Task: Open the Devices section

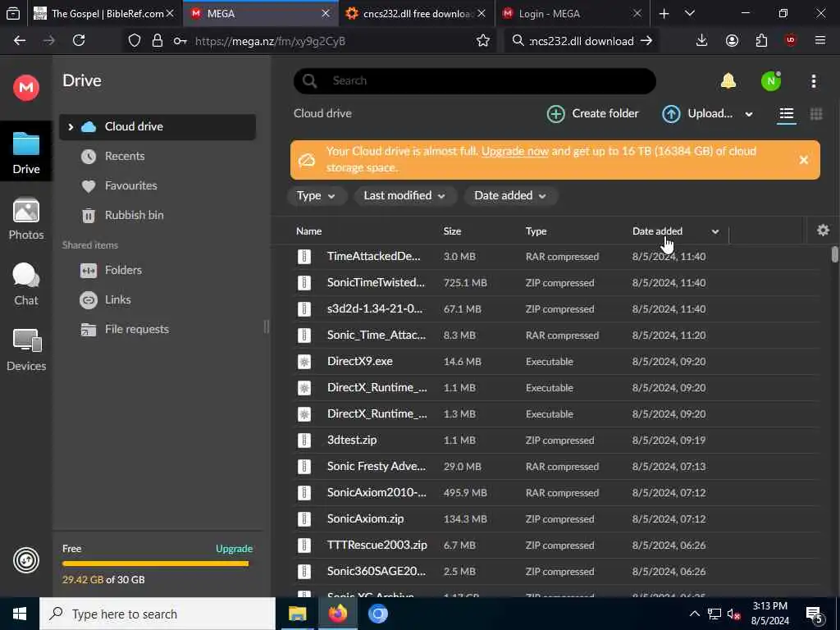Action: point(25,350)
